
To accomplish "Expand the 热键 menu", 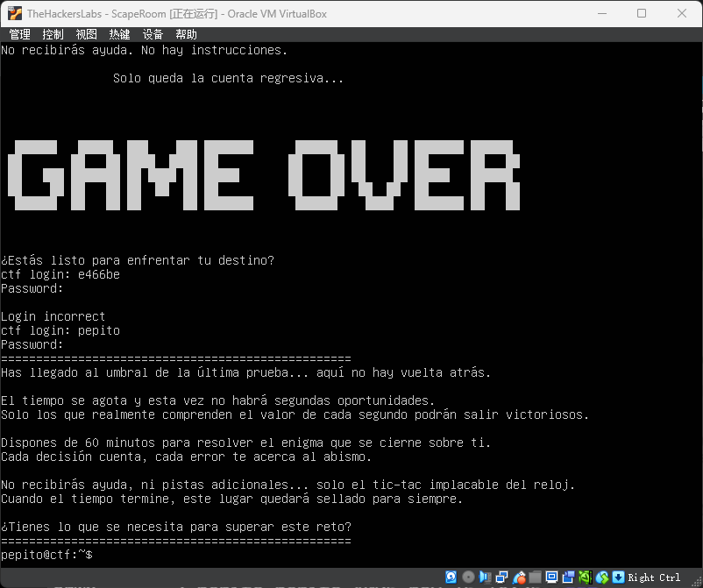I will click(x=119, y=34).
